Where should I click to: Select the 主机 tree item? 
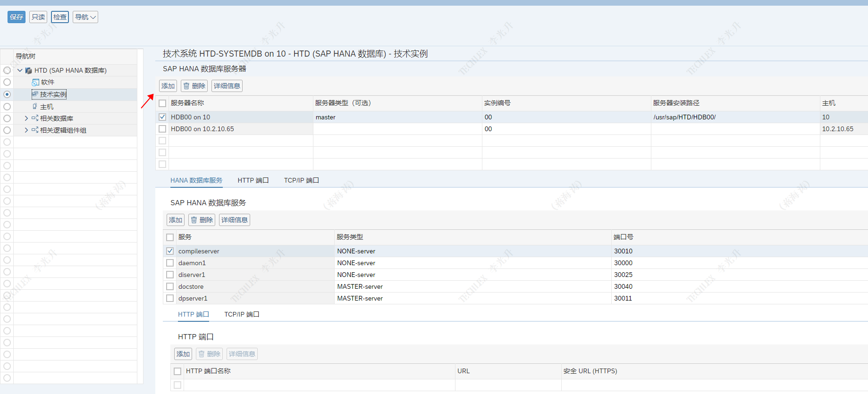[x=47, y=107]
